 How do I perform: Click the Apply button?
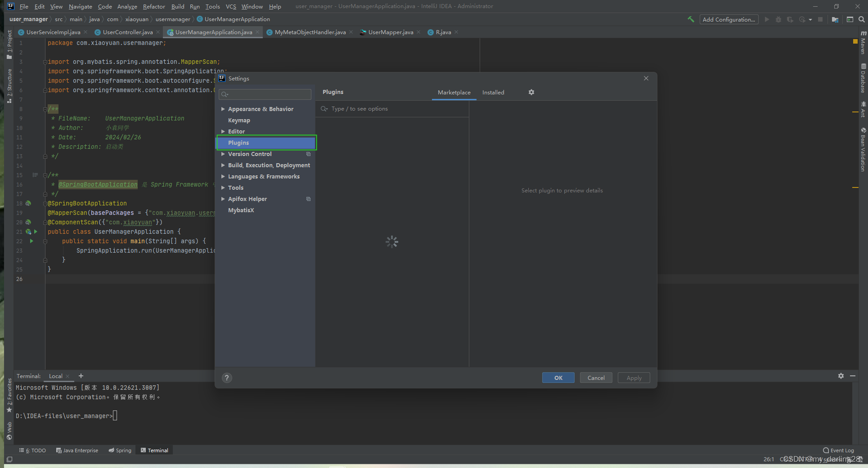pos(634,378)
